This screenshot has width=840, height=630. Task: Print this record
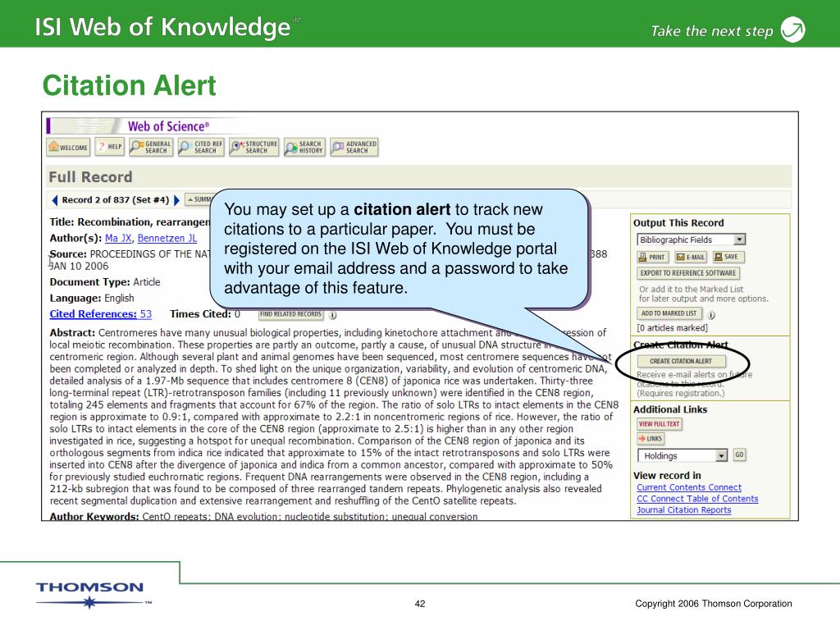point(652,257)
